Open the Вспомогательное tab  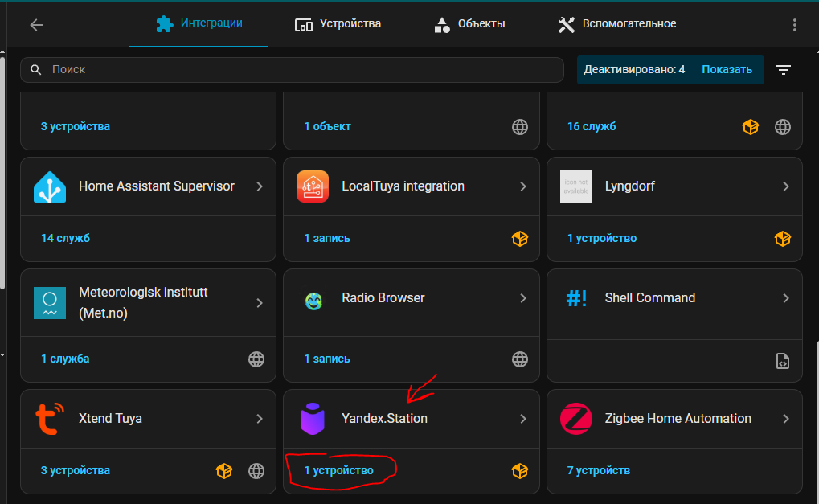click(x=616, y=24)
